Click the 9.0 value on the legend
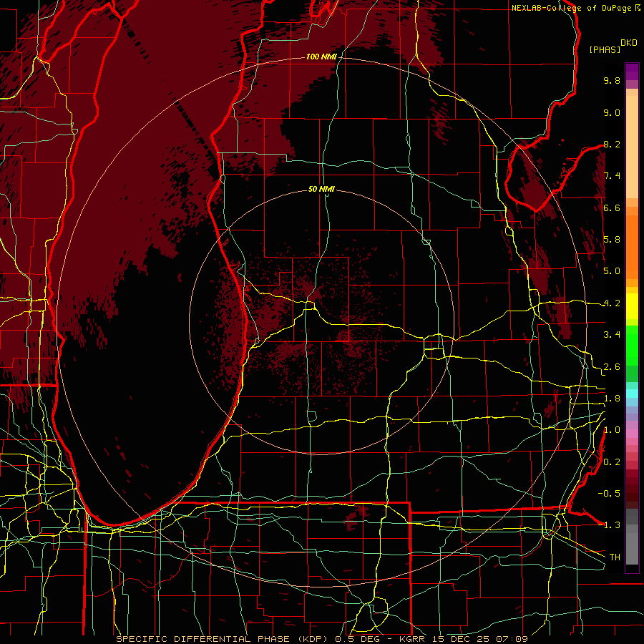The image size is (644, 644). click(x=612, y=113)
